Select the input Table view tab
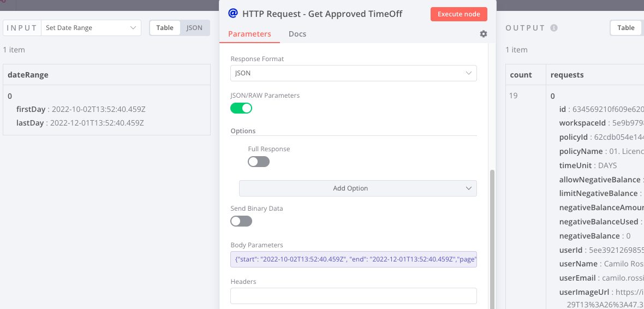Image resolution: width=644 pixels, height=309 pixels. 165,28
